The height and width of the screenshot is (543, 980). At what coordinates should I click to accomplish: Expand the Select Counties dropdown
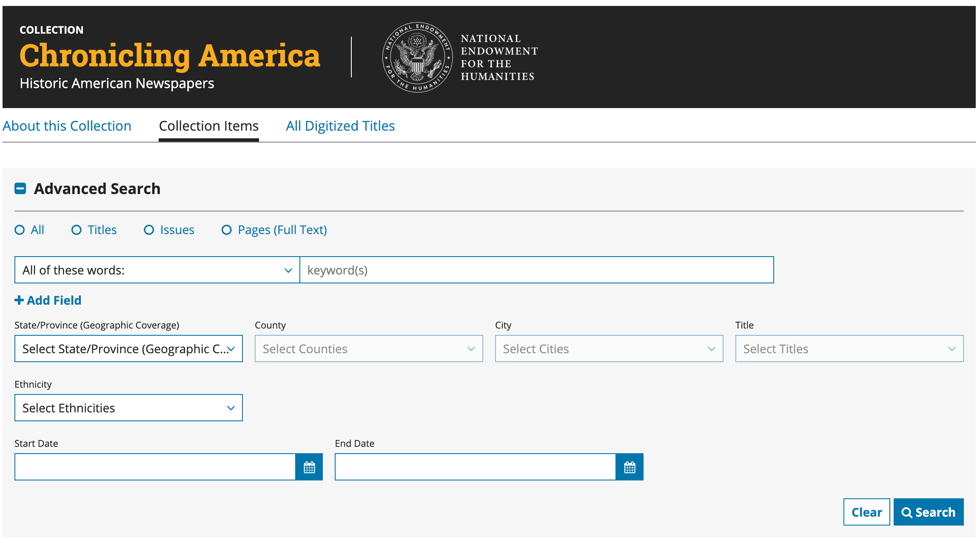pos(368,349)
